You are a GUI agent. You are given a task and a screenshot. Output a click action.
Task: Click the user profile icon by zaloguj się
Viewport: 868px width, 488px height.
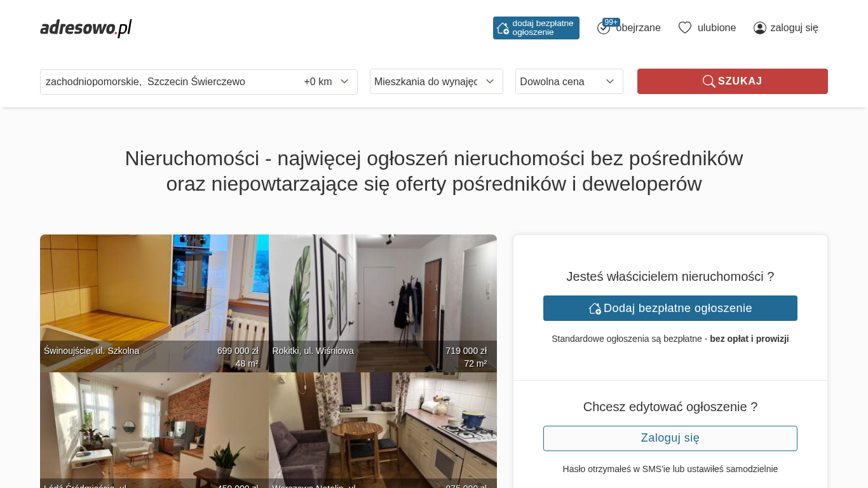pyautogui.click(x=760, y=28)
